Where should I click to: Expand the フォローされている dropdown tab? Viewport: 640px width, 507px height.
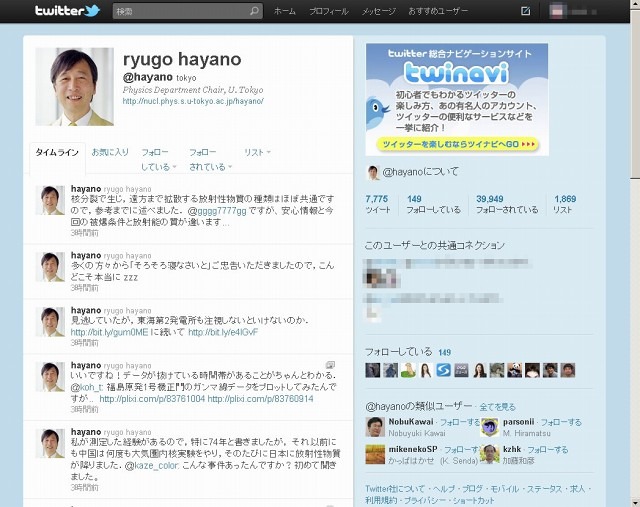click(x=210, y=160)
